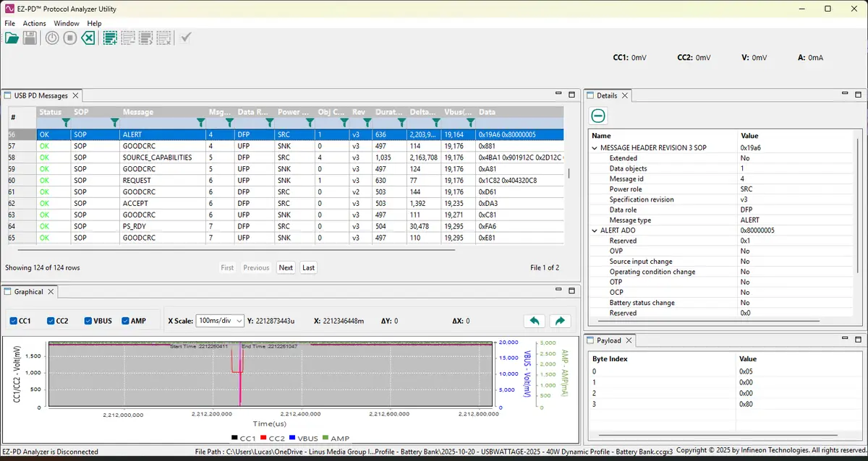The width and height of the screenshot is (868, 461).
Task: Uncheck the CC1 checkbox
Action: (14, 321)
